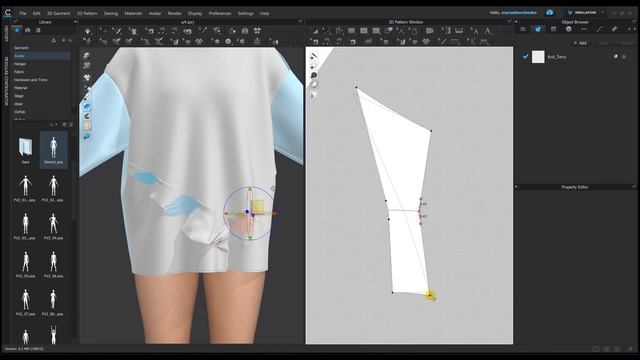Uncheck the Knit_Terry fabric checkbox
The width and height of the screenshot is (640, 360).
525,57
